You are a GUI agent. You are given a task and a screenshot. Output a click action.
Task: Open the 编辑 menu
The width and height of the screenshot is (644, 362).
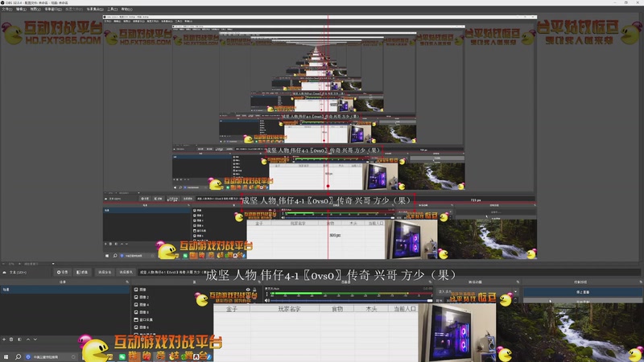tap(21, 9)
